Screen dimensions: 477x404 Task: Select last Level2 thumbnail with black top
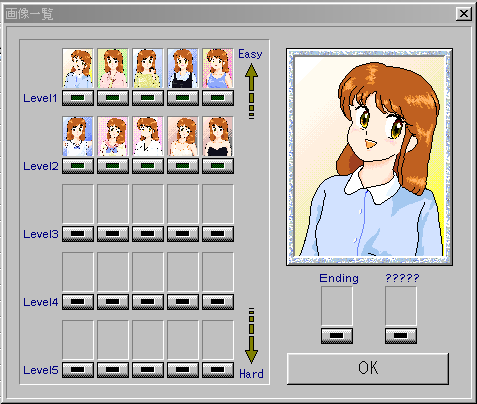[x=218, y=136]
